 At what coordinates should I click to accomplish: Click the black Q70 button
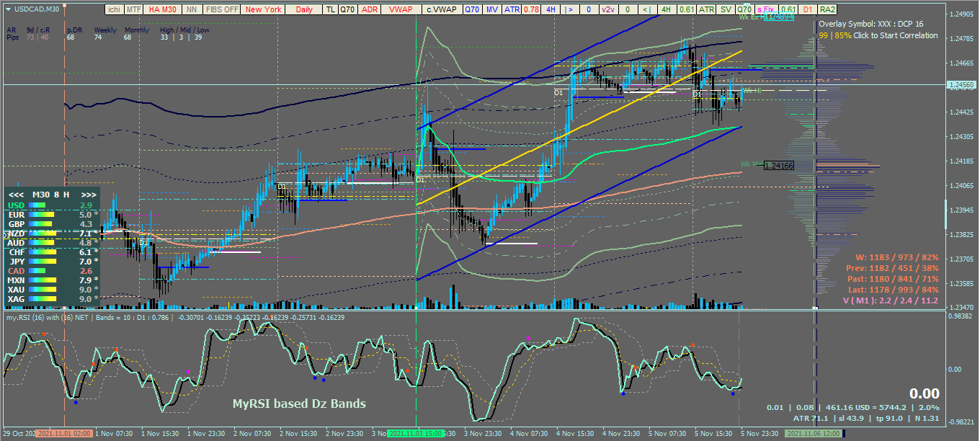coord(348,10)
